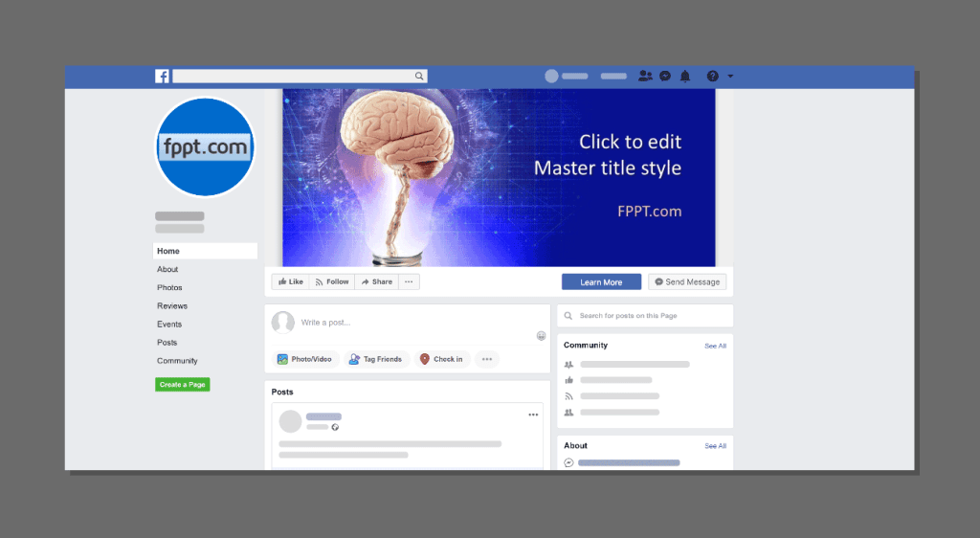
Task: Click the green Create a Page button
Action: 182,385
